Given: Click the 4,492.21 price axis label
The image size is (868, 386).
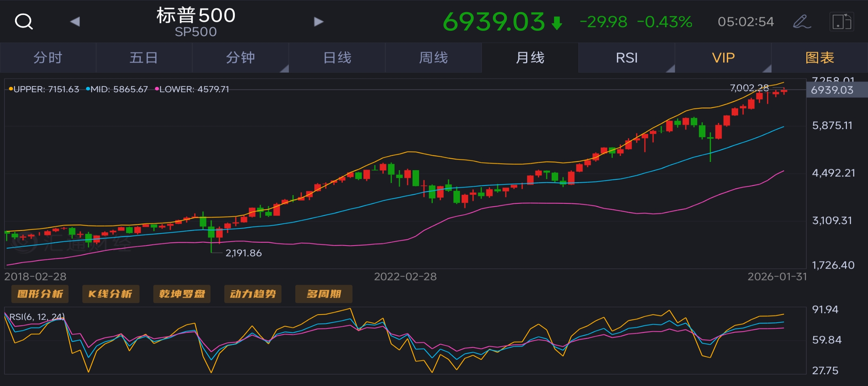Looking at the screenshot, I should pyautogui.click(x=834, y=173).
